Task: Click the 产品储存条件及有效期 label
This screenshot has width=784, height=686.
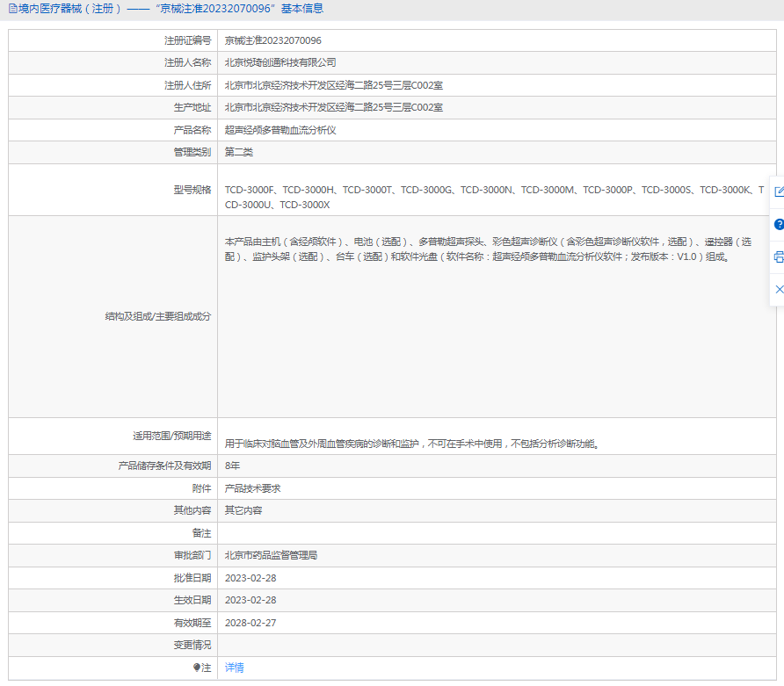Action: tap(164, 466)
